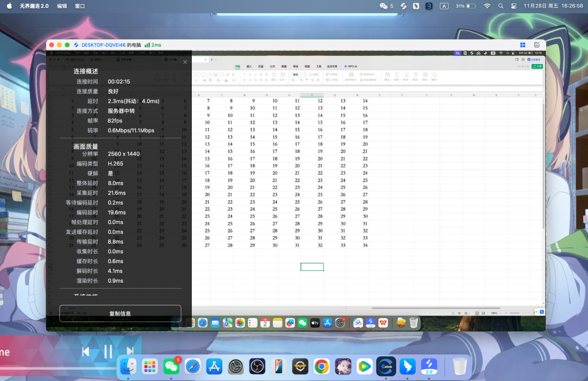Image resolution: width=588 pixels, height=381 pixels.
Task: Open Control Center in the menu bar
Action: [x=514, y=6]
